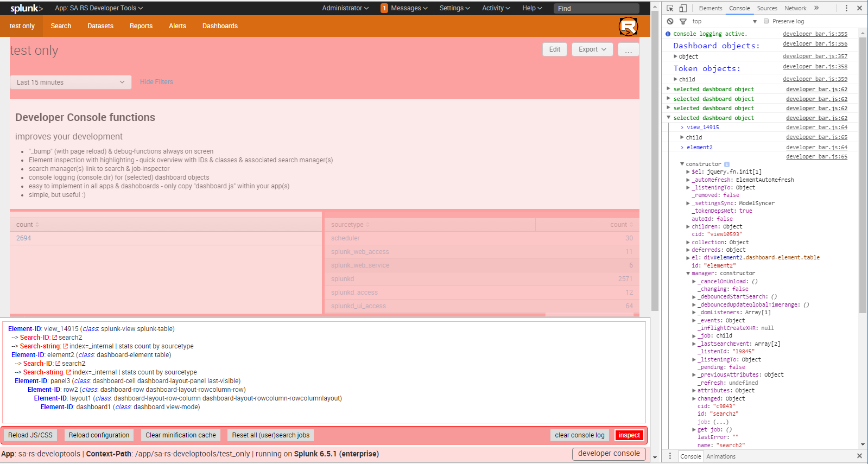Screen dimensions: 868x464
Task: Click the Find search input field
Action: pos(596,8)
